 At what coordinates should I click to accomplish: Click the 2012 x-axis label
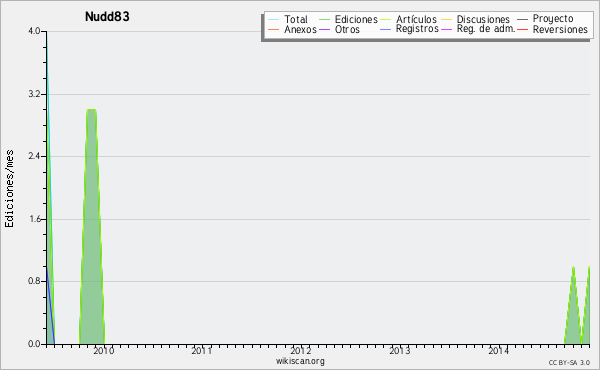(x=301, y=351)
